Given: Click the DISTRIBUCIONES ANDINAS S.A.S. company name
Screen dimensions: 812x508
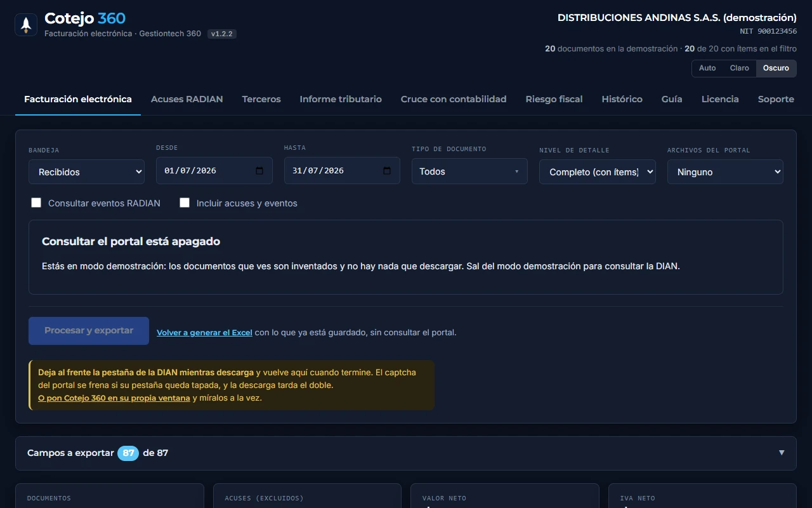Looking at the screenshot, I should [x=677, y=18].
